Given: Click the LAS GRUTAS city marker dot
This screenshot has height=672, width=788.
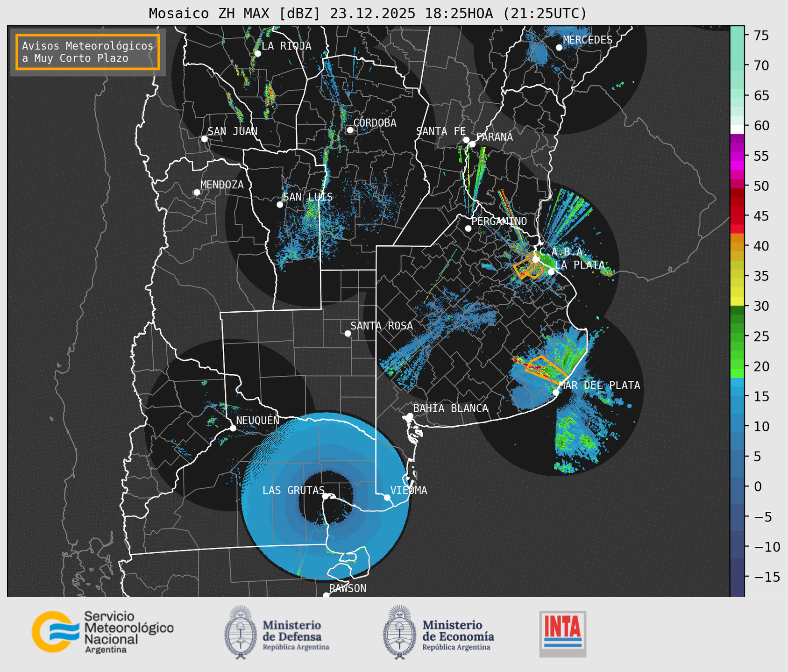Looking at the screenshot, I should click(x=326, y=496).
